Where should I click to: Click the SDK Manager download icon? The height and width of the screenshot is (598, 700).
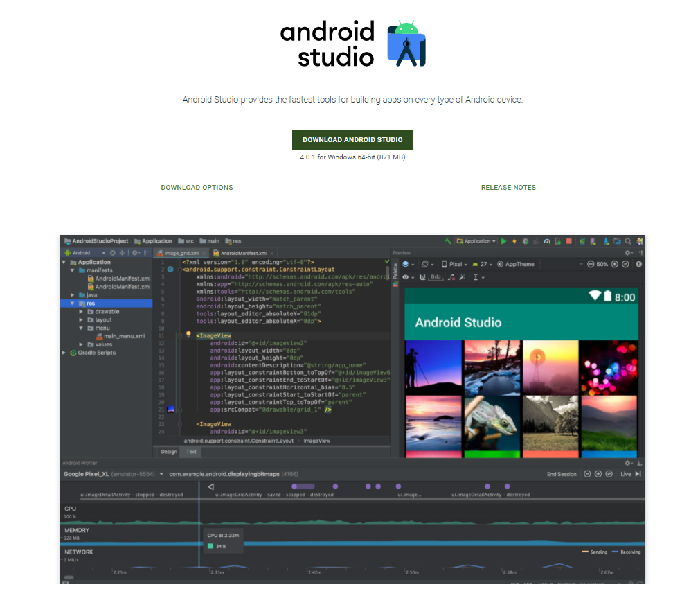coord(607,241)
